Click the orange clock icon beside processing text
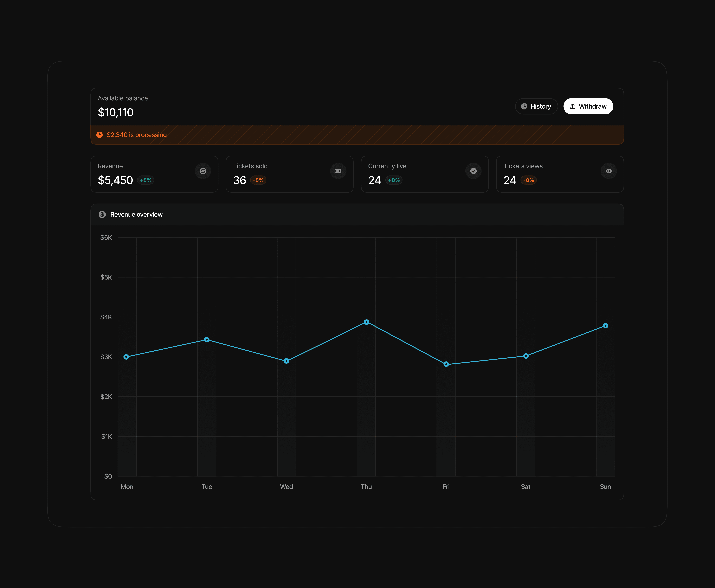 pyautogui.click(x=100, y=135)
